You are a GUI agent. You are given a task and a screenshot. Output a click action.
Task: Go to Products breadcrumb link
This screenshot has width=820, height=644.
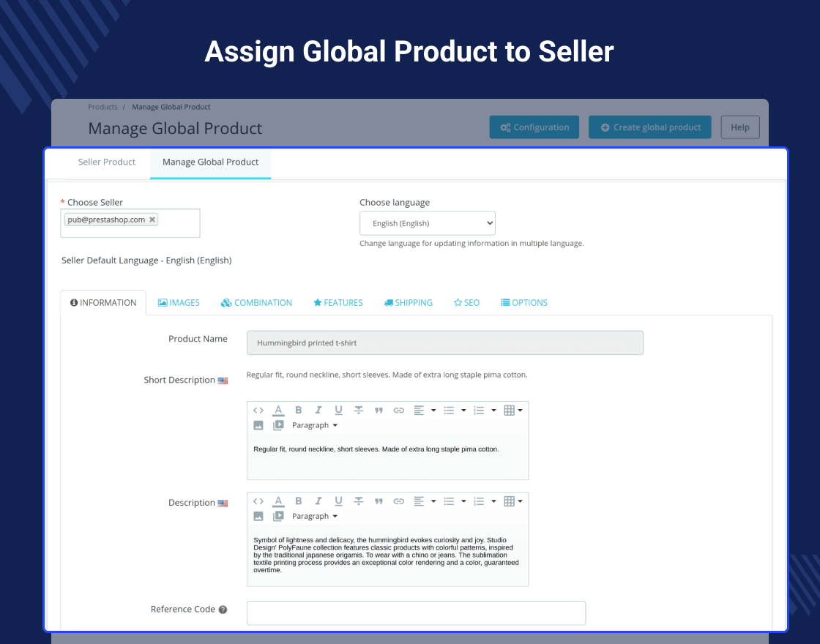click(102, 107)
